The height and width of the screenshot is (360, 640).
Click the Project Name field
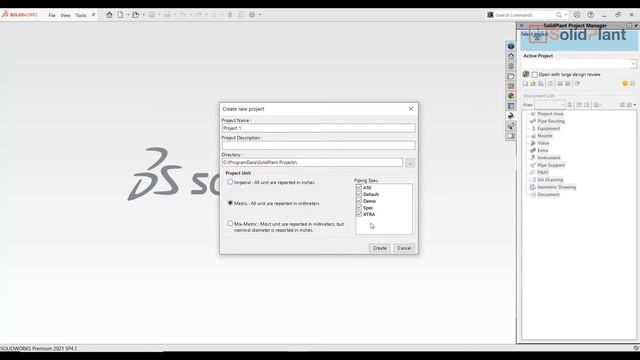coord(318,128)
